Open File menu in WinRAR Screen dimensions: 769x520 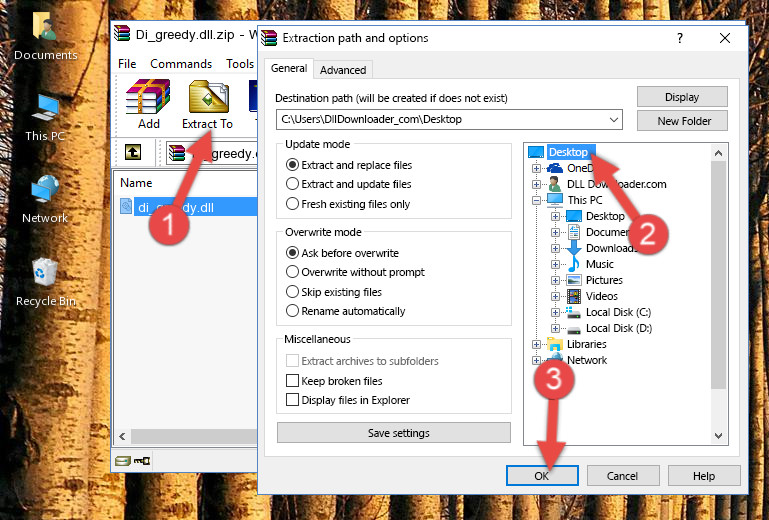(127, 64)
